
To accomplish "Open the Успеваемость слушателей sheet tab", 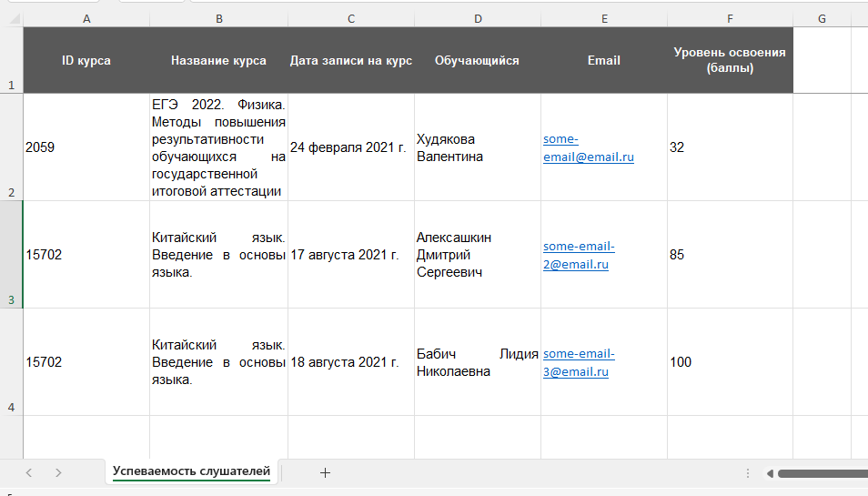I will (x=191, y=471).
